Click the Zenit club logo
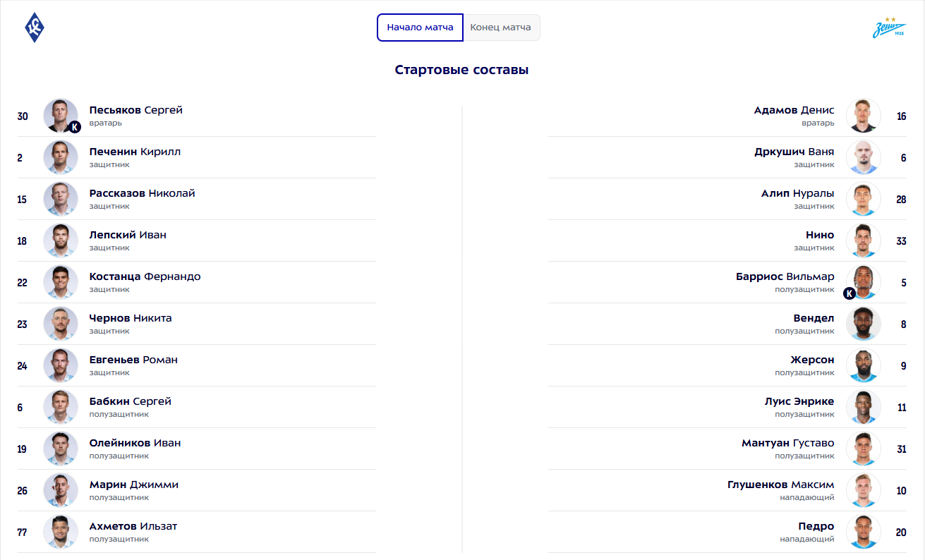Viewport: 925px width, 560px height. (889, 28)
